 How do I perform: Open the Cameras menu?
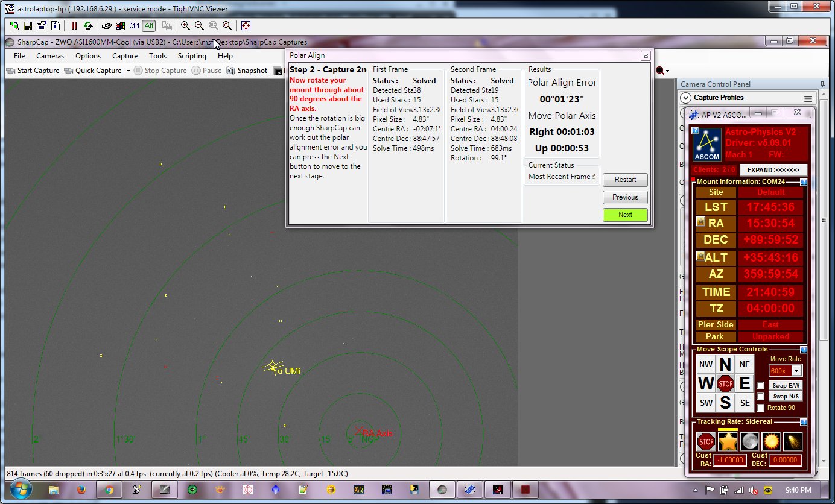(x=50, y=56)
